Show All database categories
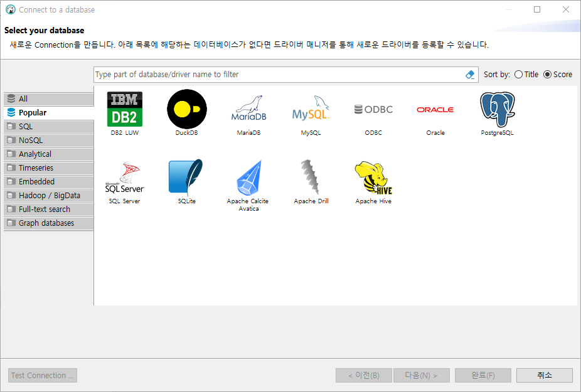This screenshot has height=392, width=581. click(x=48, y=99)
